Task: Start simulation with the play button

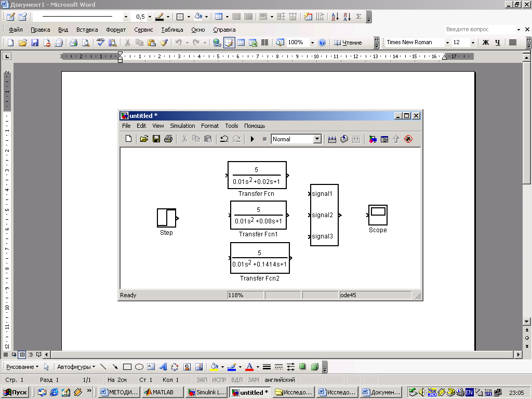Action: coord(252,139)
